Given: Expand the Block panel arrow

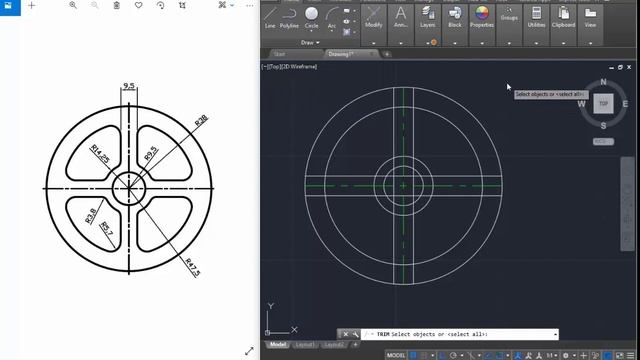Looking at the screenshot, I should (x=455, y=43).
